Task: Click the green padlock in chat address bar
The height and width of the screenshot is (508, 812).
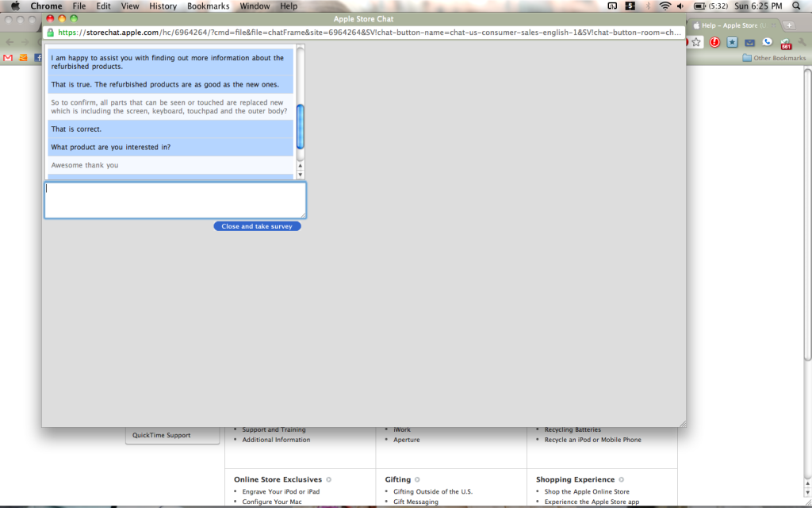Action: pyautogui.click(x=50, y=32)
